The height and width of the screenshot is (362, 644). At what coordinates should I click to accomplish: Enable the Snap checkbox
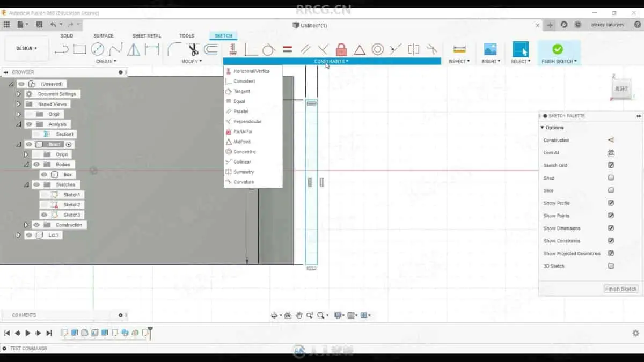(x=611, y=178)
